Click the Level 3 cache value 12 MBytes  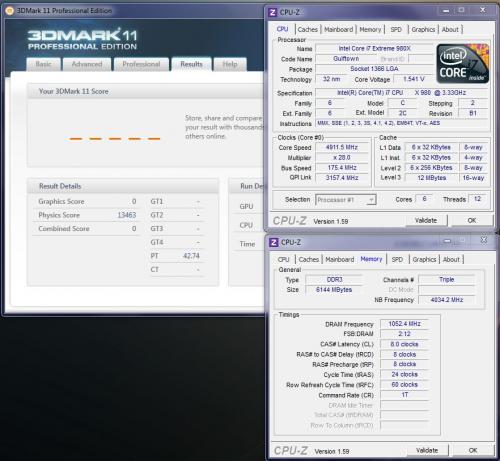click(x=431, y=178)
